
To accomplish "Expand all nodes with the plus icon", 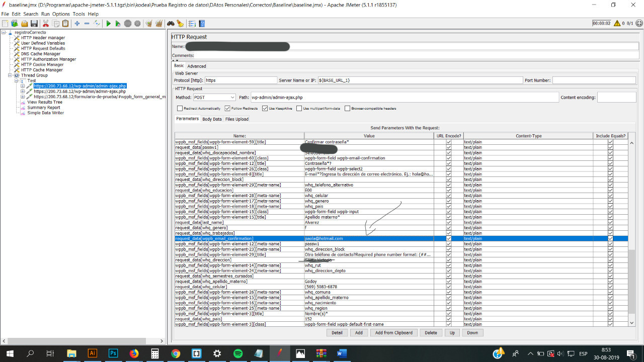I will coord(77,24).
